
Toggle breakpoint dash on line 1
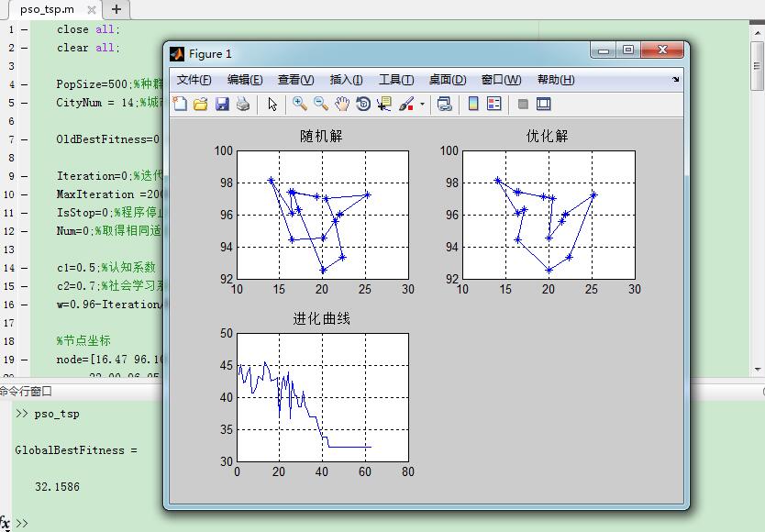pyautogui.click(x=24, y=29)
